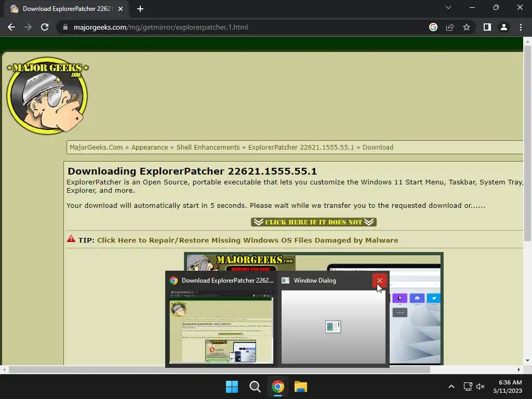532x399 pixels.
Task: Click the browser forward arrow
Action: [x=28, y=27]
